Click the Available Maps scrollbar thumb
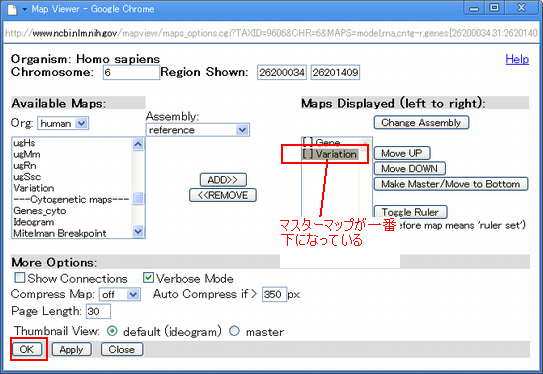Image resolution: width=543 pixels, height=374 pixels. click(138, 198)
